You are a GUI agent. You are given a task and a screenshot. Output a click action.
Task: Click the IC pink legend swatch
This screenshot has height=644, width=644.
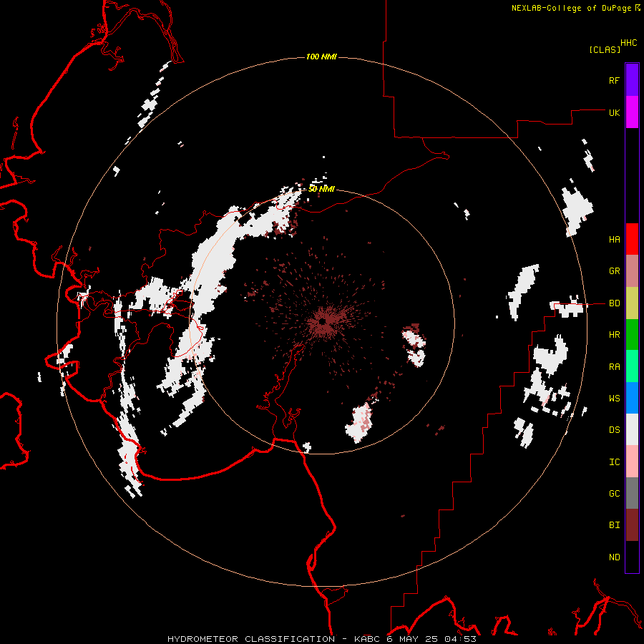point(632,462)
